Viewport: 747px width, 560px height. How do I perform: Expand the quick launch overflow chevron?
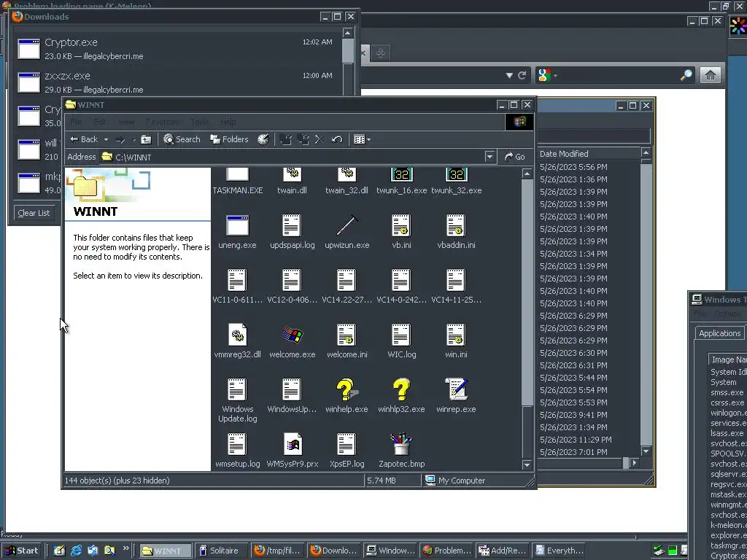click(x=125, y=548)
